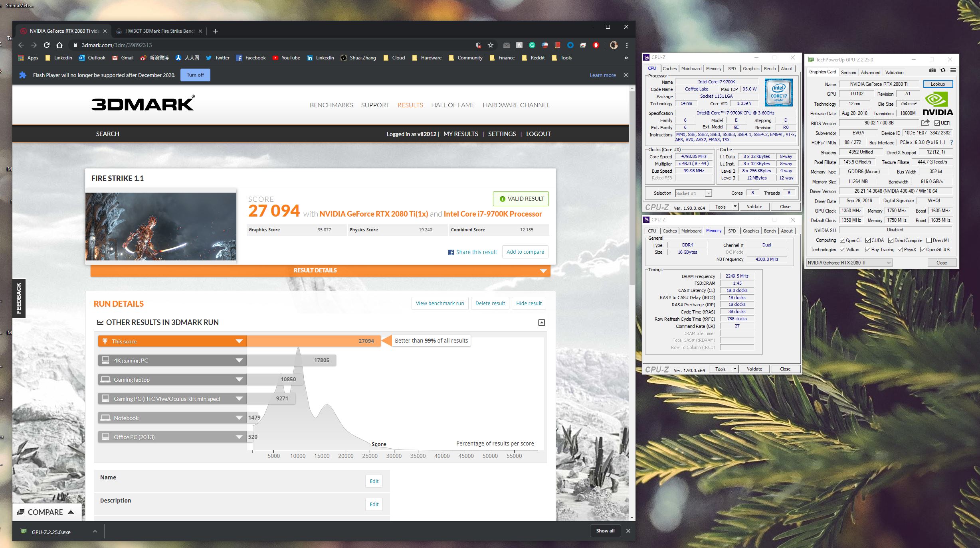Open the Outlook bookmark

(x=92, y=58)
